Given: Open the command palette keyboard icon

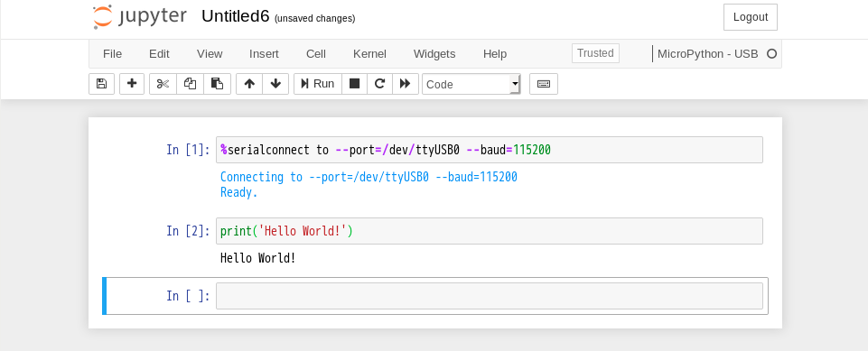Looking at the screenshot, I should pos(544,84).
